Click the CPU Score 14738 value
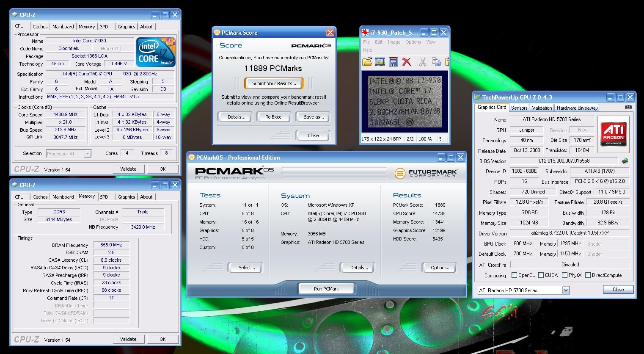The image size is (644, 354). pos(439,213)
